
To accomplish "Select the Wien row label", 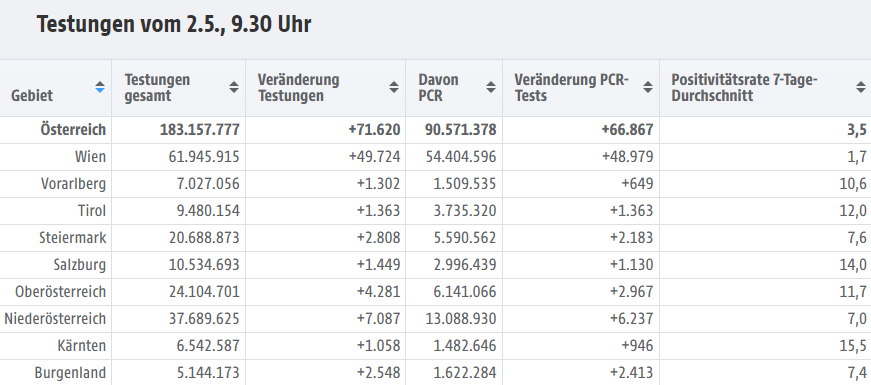I will (91, 157).
